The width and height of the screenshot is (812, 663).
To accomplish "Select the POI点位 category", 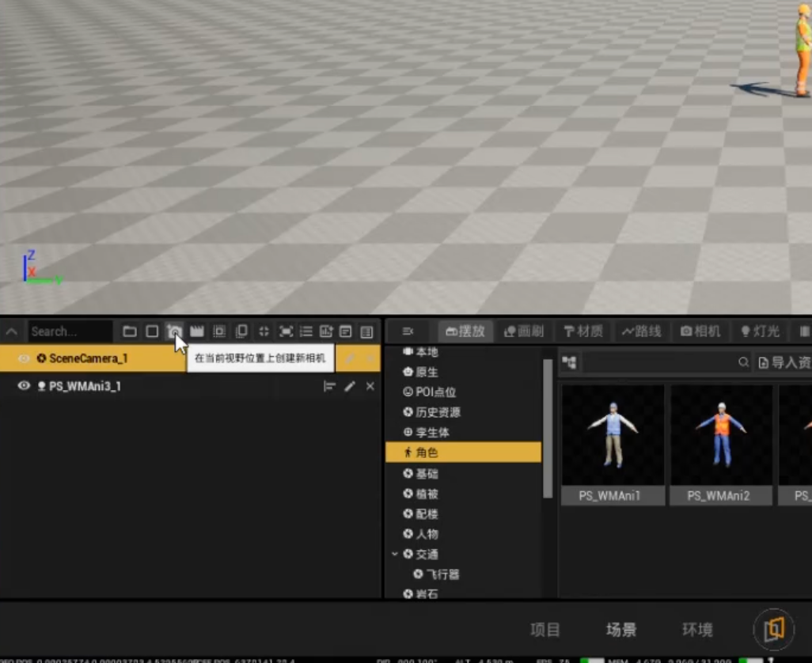I will (429, 392).
